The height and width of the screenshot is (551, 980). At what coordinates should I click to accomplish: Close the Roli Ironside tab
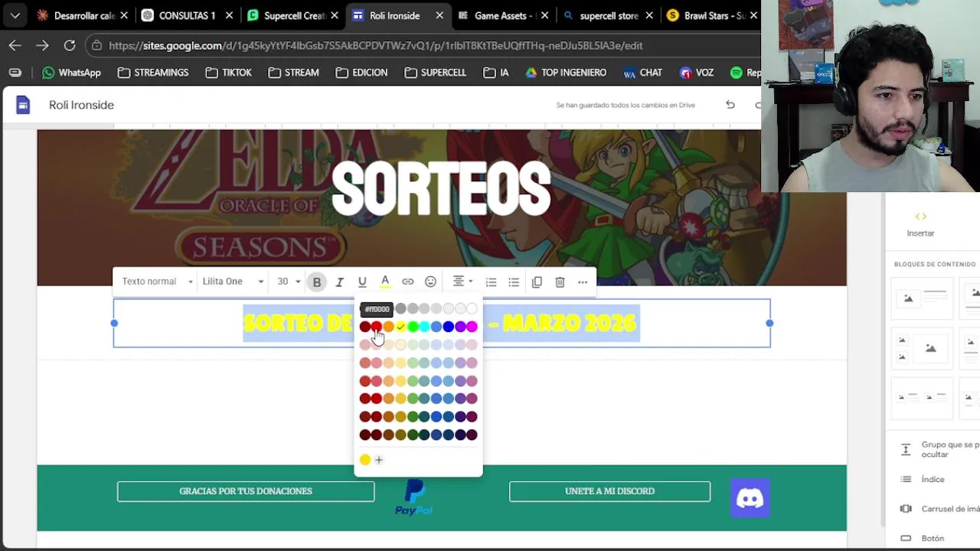[439, 15]
